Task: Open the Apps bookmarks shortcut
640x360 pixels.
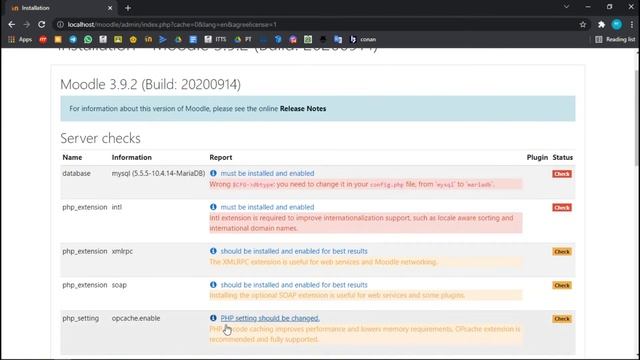Action: (20, 40)
